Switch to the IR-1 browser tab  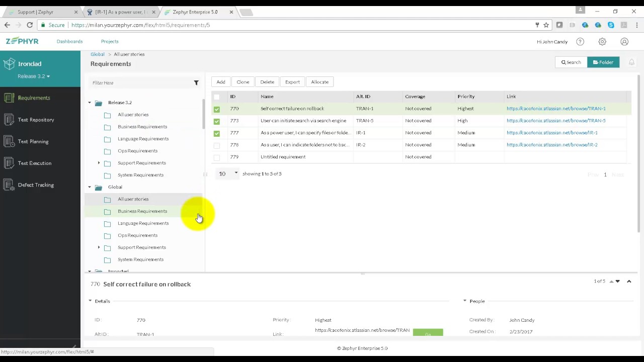tap(121, 12)
